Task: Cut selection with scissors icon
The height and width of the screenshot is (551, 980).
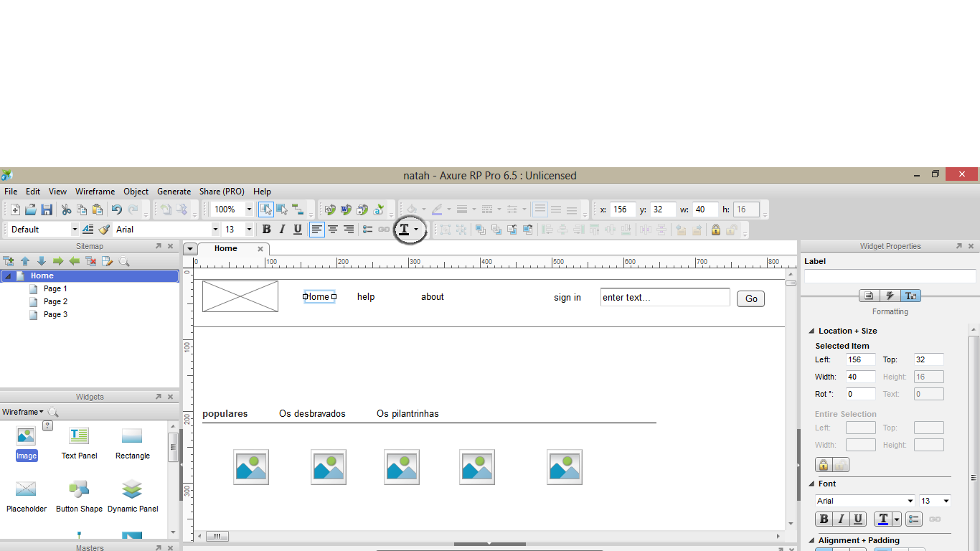Action: click(66, 209)
